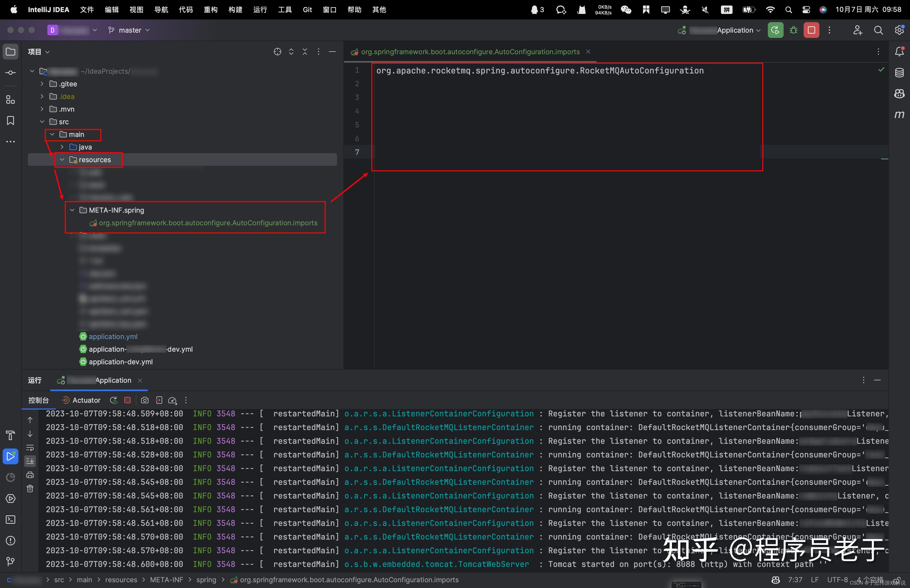Collapse the META-INF.spring folder
The height and width of the screenshot is (588, 910).
pos(72,210)
